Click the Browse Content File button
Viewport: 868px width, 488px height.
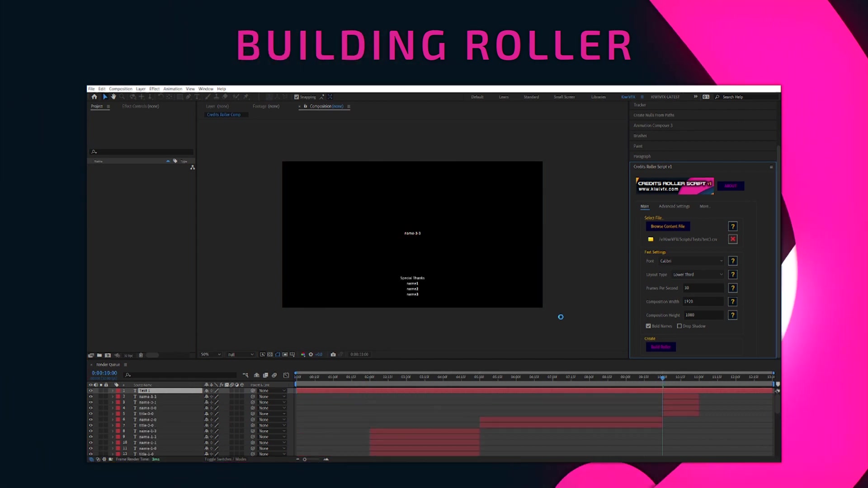[667, 226]
